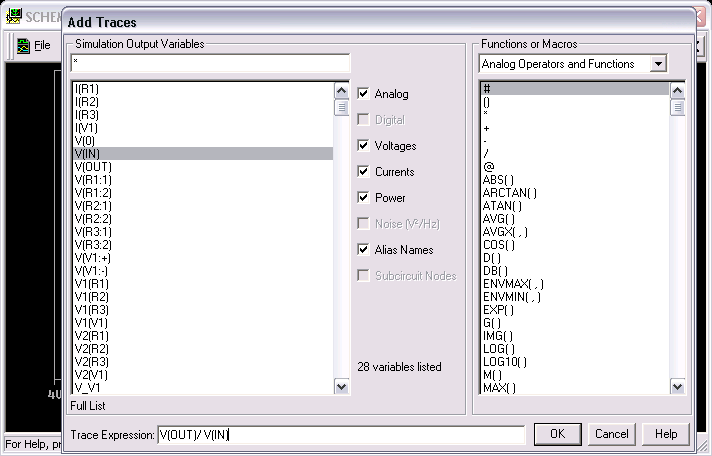Select I(R1) in the variables list

point(203,89)
